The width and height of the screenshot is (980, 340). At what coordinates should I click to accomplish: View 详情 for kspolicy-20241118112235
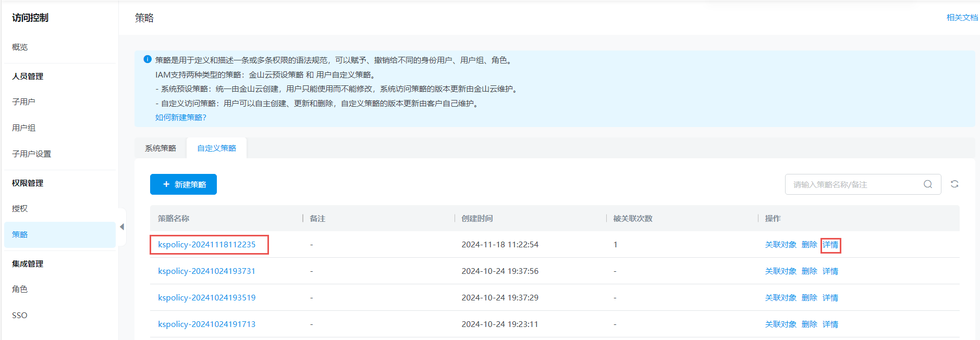coord(830,245)
